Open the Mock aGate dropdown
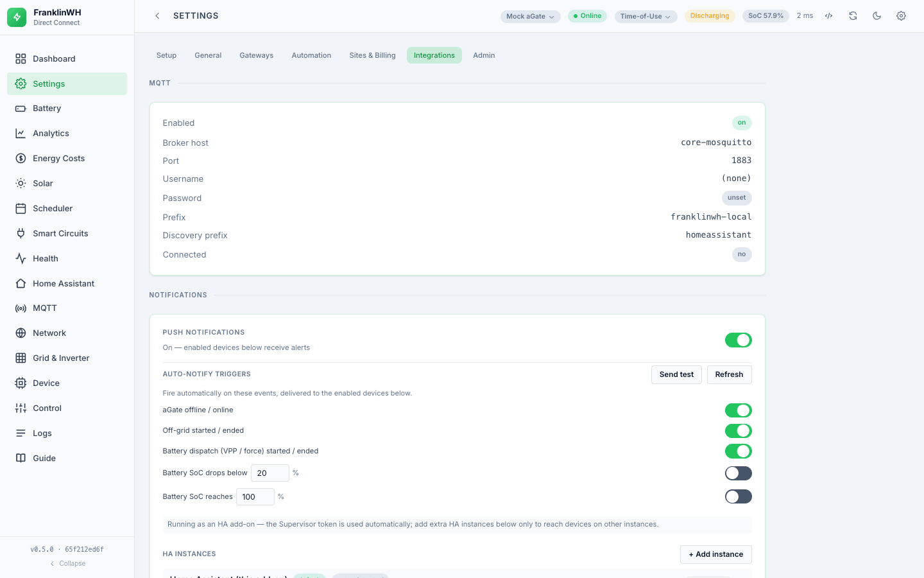The height and width of the screenshot is (578, 924). (531, 17)
